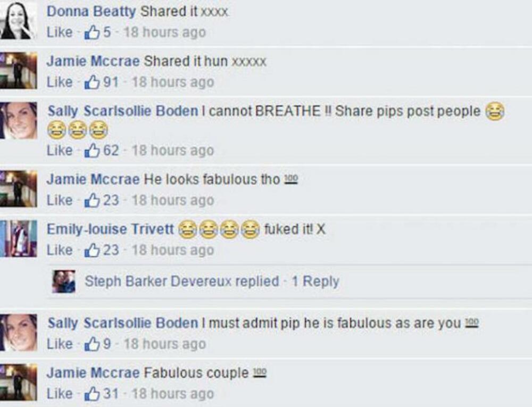The image size is (532, 407).
Task: Click thumbs-up icon showing 91 likes
Action: tap(92, 82)
